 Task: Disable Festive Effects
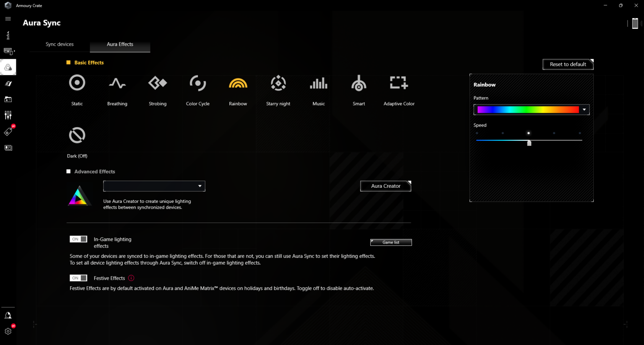78,278
